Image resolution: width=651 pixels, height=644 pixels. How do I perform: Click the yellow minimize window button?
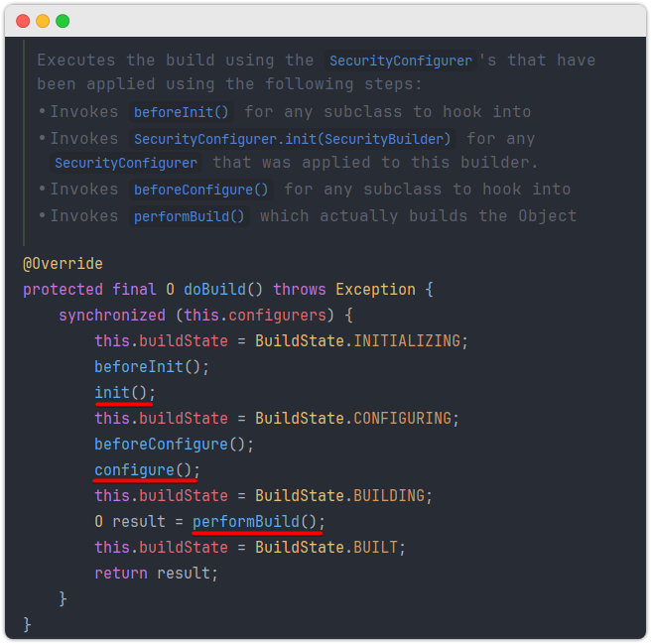(43, 21)
